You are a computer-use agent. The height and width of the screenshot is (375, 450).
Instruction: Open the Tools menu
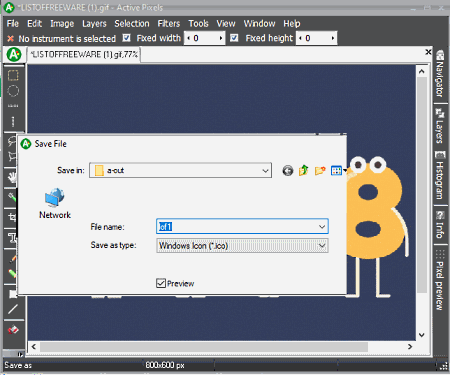[198, 24]
